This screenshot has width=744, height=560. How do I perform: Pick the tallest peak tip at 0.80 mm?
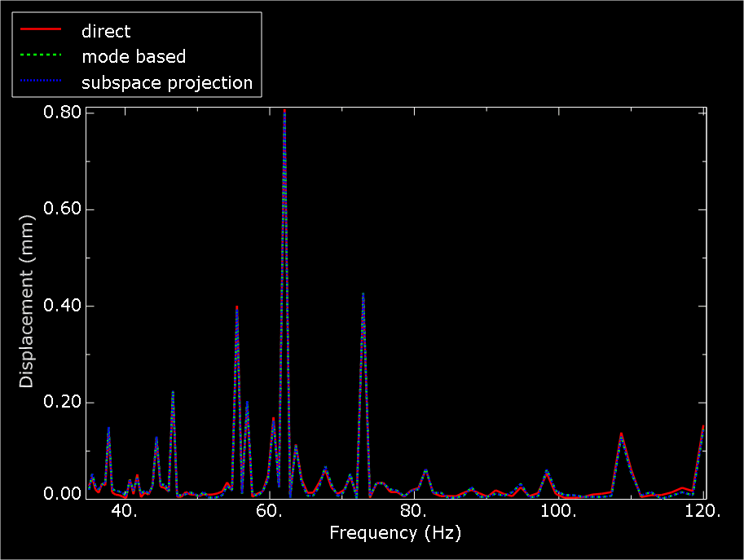point(284,110)
